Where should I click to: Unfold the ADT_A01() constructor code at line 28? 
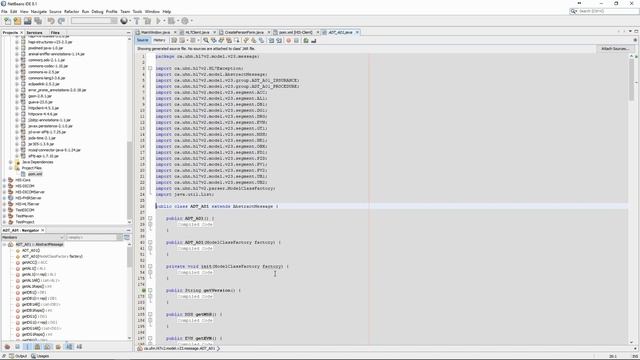tap(150, 218)
